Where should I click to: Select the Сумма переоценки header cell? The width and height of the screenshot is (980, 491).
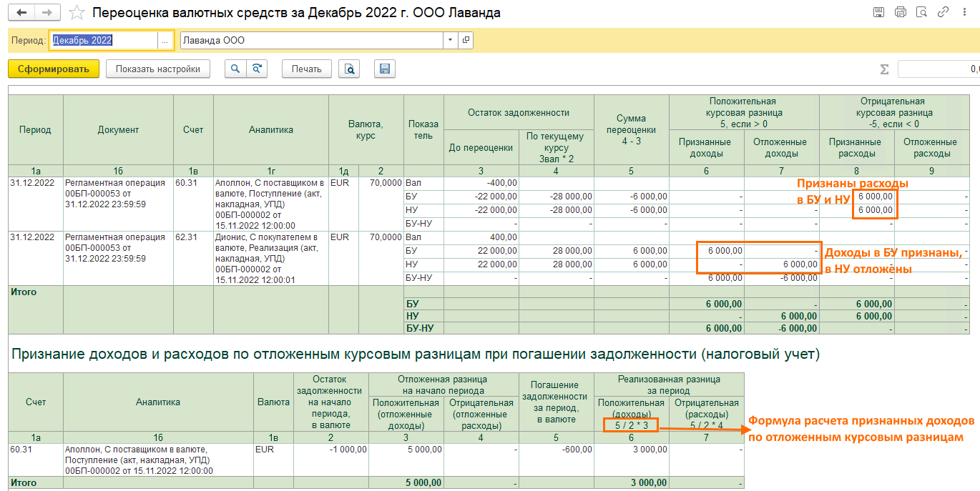tap(632, 130)
